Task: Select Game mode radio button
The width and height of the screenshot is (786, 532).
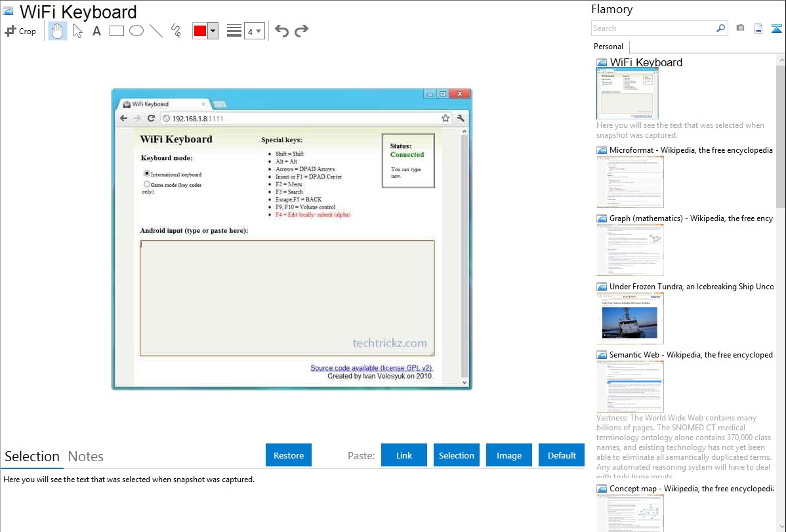Action: pyautogui.click(x=147, y=184)
